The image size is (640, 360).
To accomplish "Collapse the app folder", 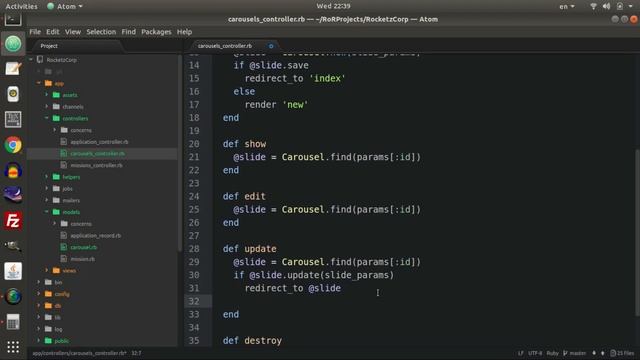I will point(39,83).
